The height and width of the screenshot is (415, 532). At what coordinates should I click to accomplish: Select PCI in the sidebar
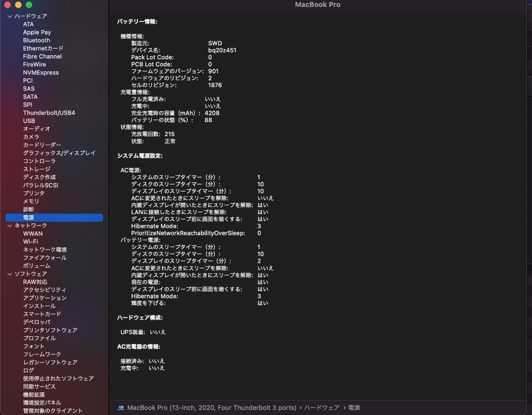point(28,81)
